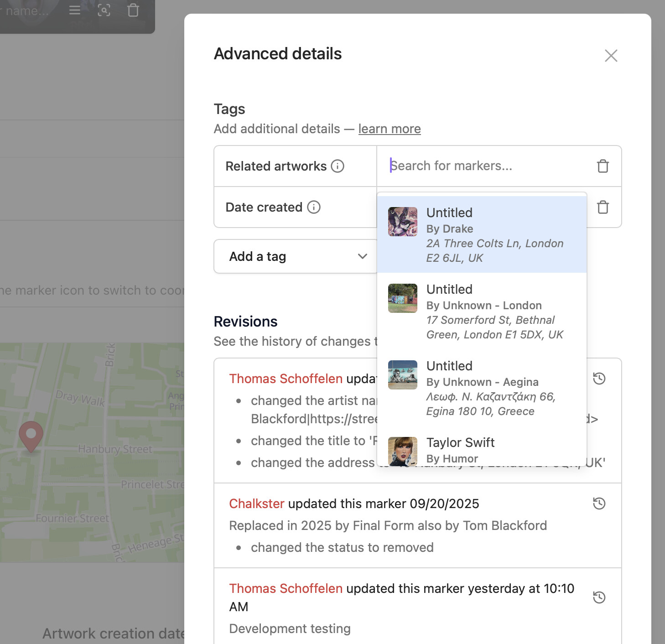
Task: Delete the Related artworks tag row
Action: [603, 166]
